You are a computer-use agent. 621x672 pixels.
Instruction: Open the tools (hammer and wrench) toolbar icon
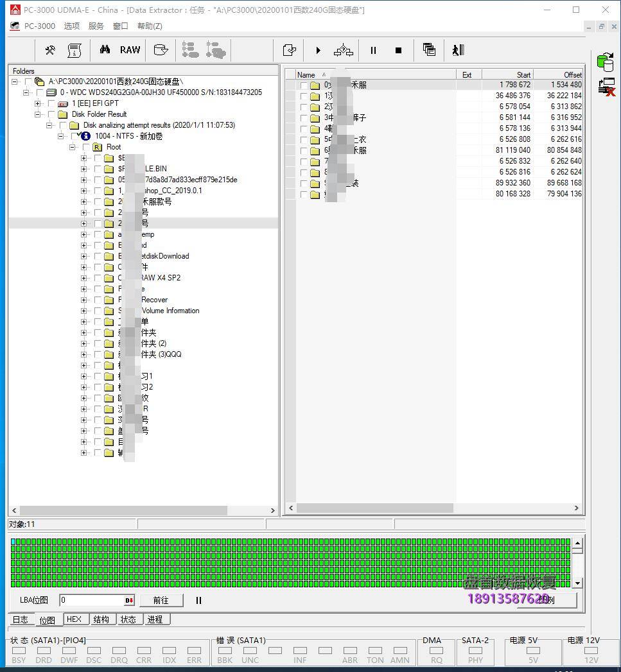(50, 51)
